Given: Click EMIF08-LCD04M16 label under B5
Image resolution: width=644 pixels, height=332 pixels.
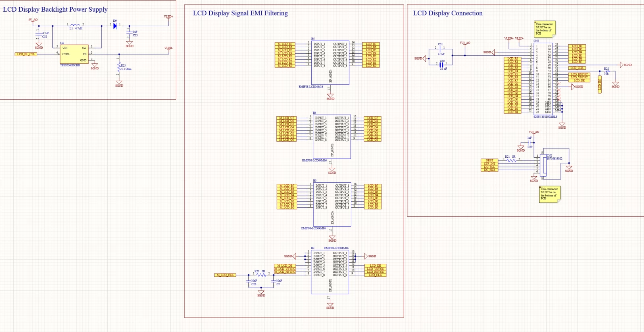Looking at the screenshot, I should (x=311, y=87).
